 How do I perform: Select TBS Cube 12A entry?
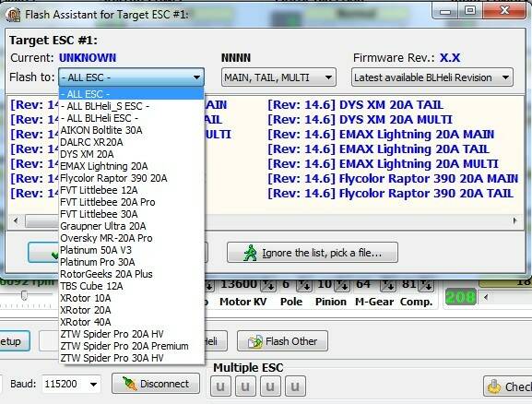[131, 286]
